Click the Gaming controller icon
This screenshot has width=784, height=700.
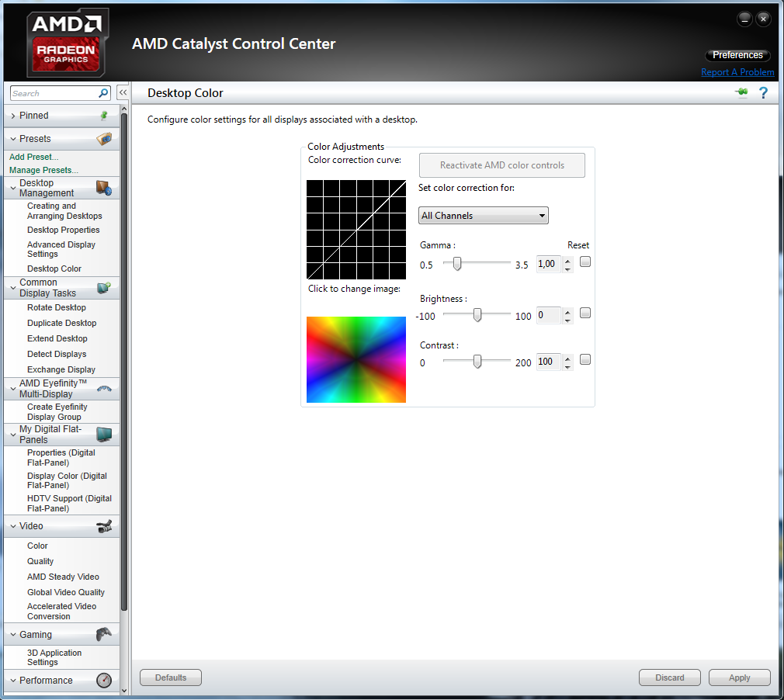pos(104,635)
